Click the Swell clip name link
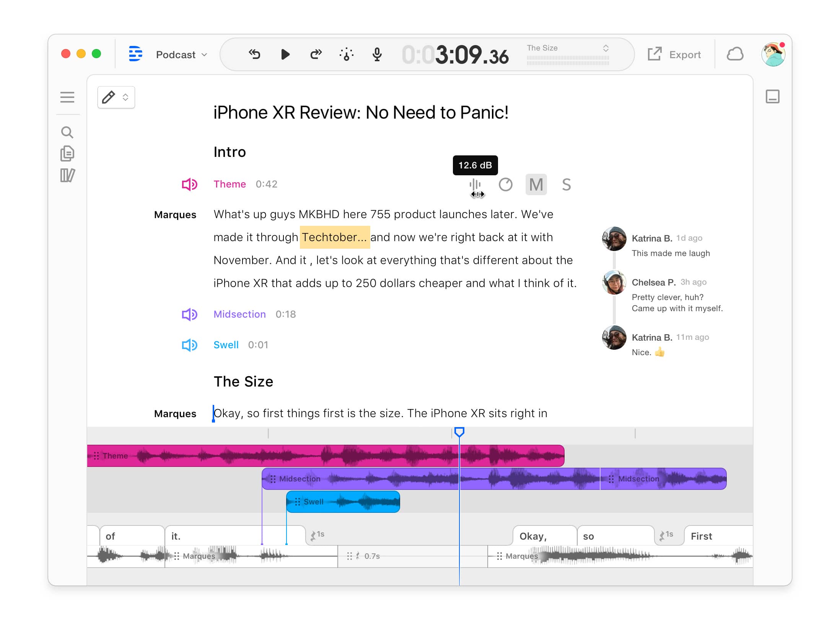The width and height of the screenshot is (840, 620). pyautogui.click(x=226, y=345)
